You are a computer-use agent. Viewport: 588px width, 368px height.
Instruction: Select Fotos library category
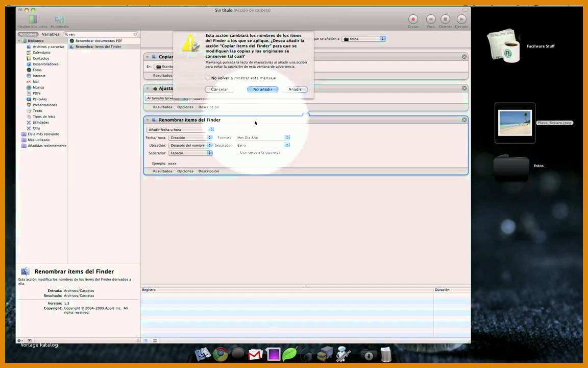37,70
